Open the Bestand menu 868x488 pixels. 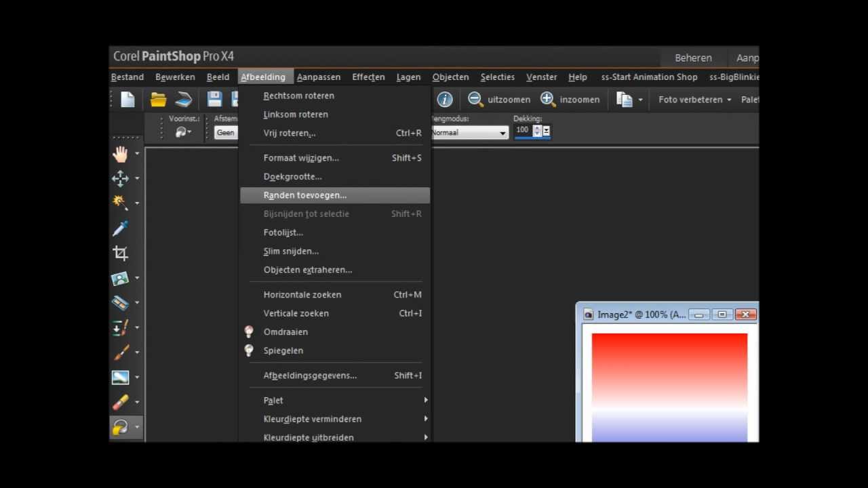pyautogui.click(x=127, y=77)
